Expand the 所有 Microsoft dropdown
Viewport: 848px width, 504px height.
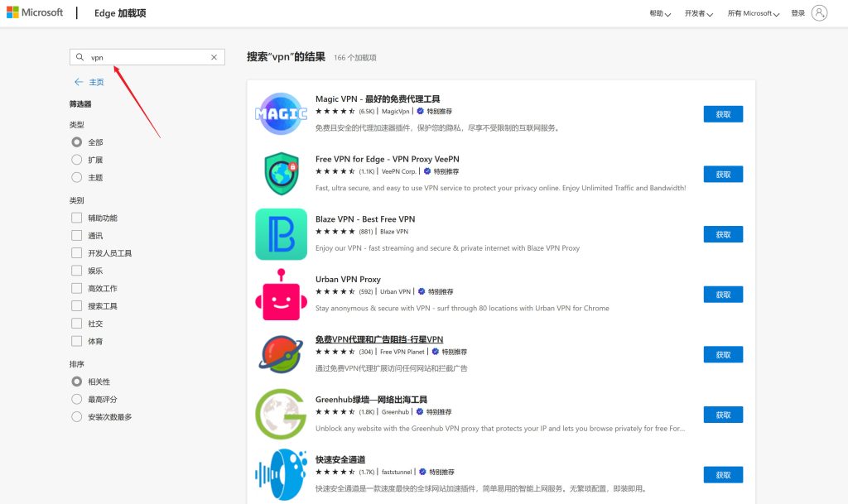tap(754, 13)
